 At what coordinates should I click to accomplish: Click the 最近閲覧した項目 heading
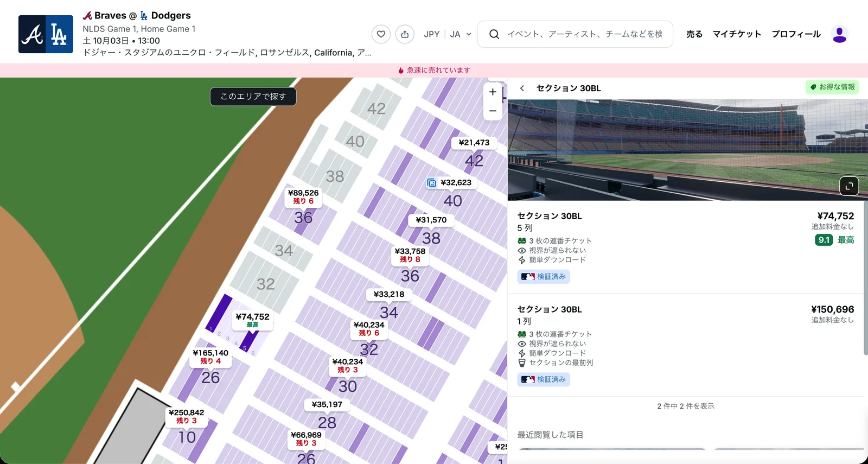tap(550, 435)
